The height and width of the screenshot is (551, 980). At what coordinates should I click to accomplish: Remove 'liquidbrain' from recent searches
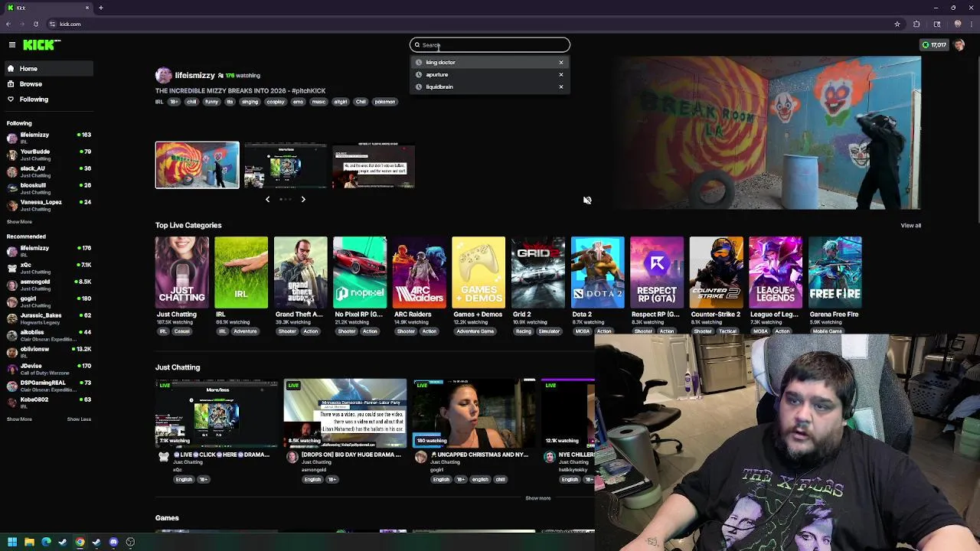click(x=561, y=87)
